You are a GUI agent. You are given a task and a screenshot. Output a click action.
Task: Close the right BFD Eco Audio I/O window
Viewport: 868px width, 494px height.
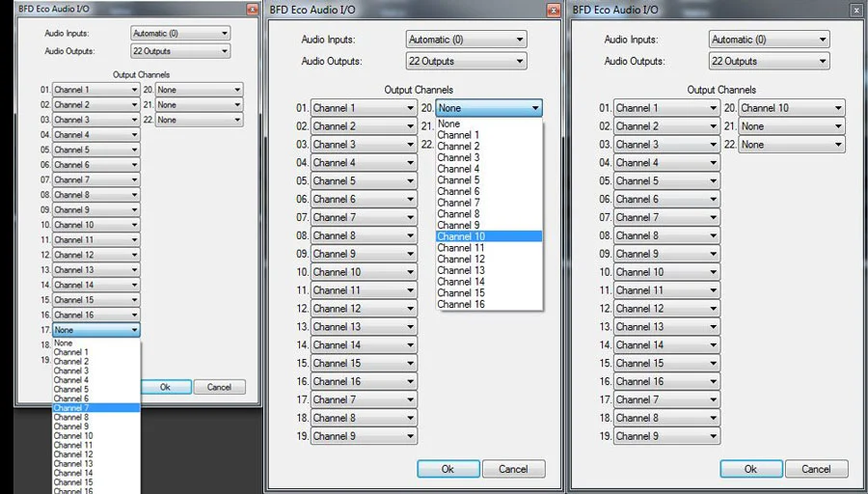pos(856,10)
